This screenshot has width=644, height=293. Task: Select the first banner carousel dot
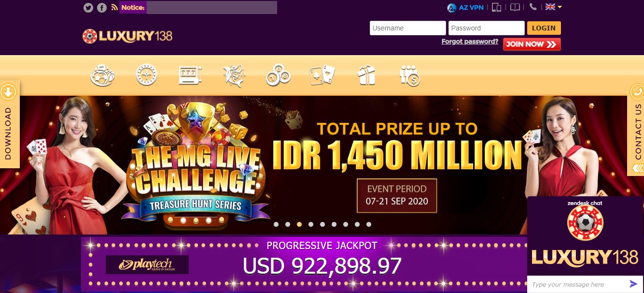tap(276, 224)
